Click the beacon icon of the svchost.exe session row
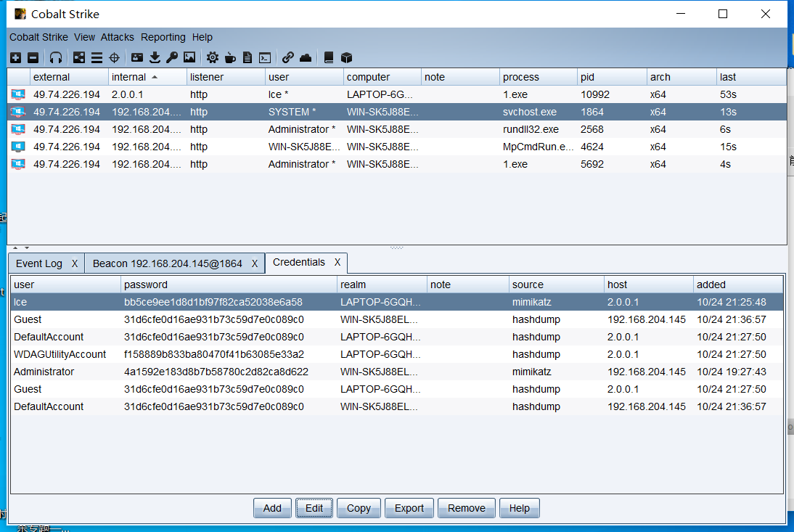This screenshot has height=532, width=794. click(18, 112)
